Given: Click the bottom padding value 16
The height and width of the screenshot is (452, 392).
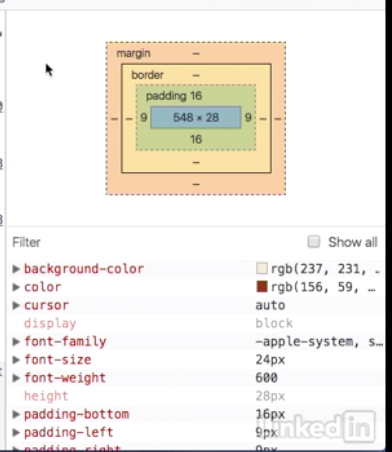Looking at the screenshot, I should tap(196, 139).
